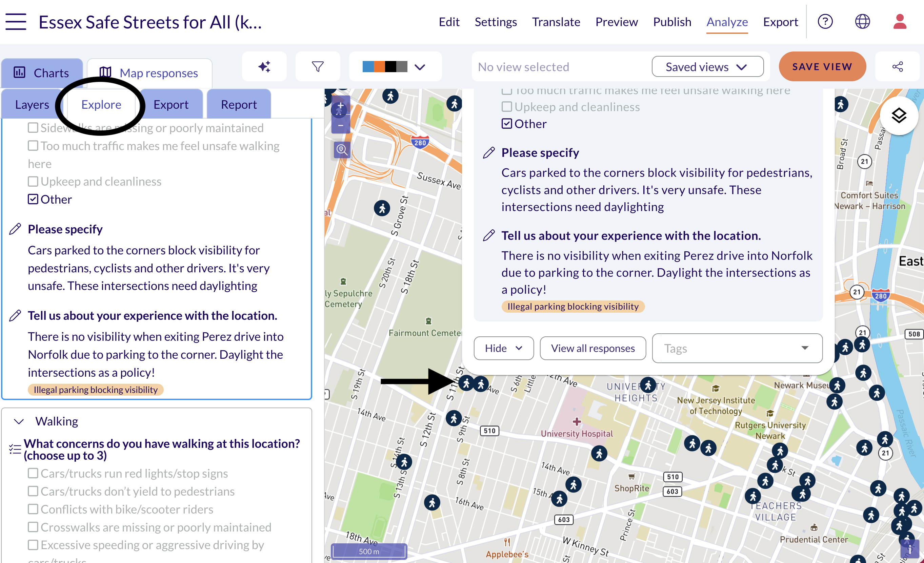This screenshot has height=563, width=924.
Task: Click the pedestrian marker the arrow points to
Action: [x=466, y=383]
